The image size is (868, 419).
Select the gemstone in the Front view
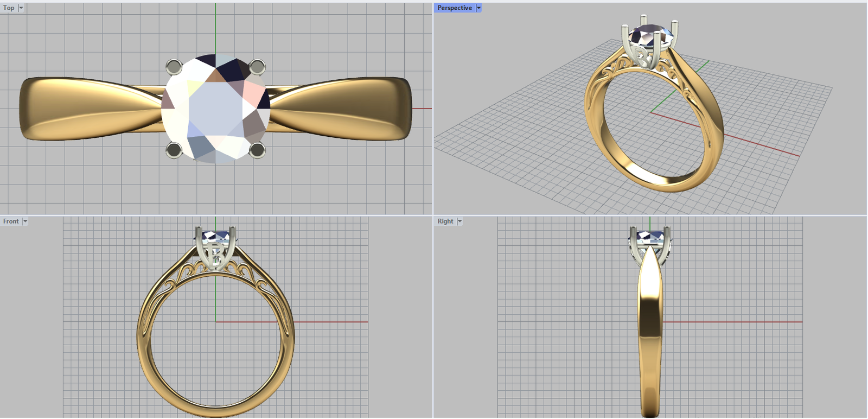(x=215, y=237)
